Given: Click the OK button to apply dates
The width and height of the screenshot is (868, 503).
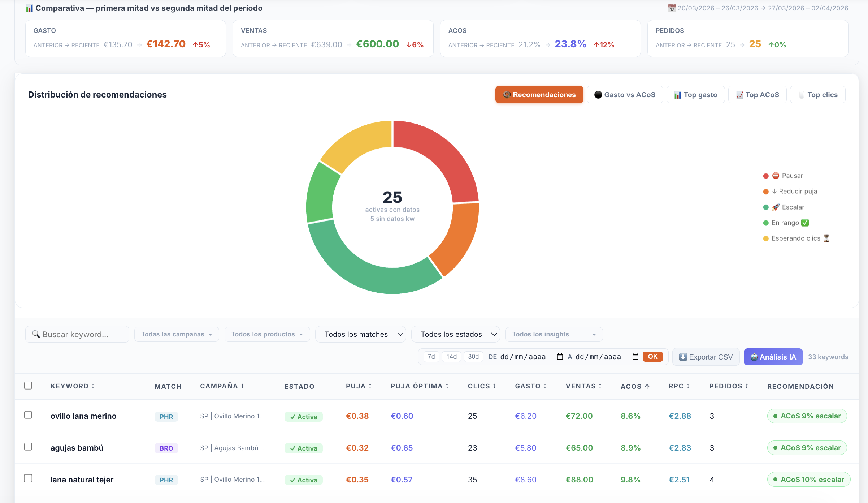Looking at the screenshot, I should coord(652,356).
